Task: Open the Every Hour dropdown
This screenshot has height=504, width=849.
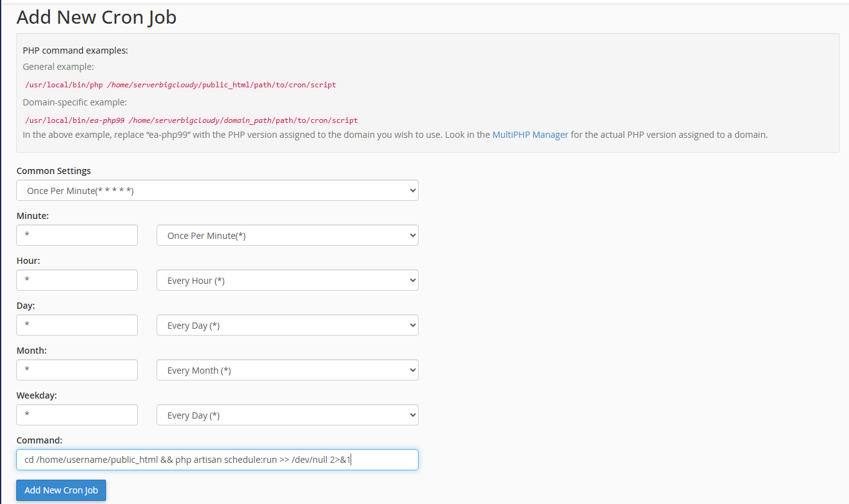Action: (287, 280)
